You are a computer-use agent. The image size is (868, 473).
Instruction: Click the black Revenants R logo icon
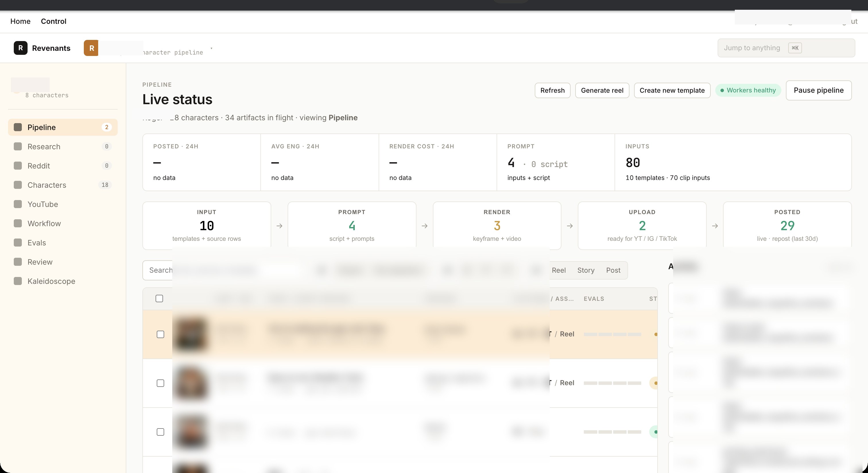(x=21, y=48)
